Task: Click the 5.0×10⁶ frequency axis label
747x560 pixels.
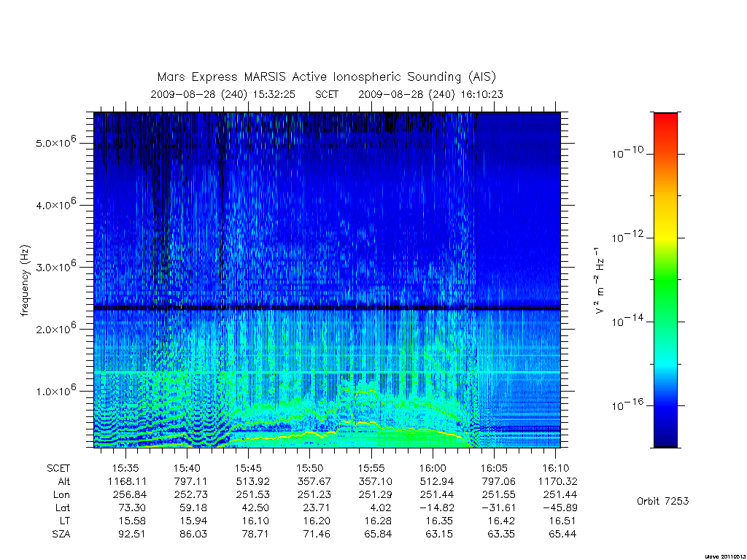Action: point(56,142)
